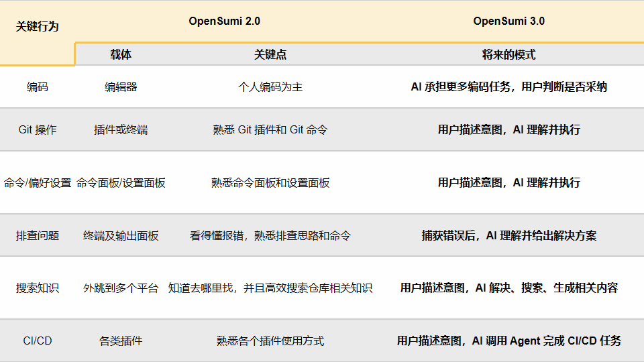Click AI 解决、搜索、生成相关内容 cell
This screenshot has height=362, width=644.
pyautogui.click(x=509, y=288)
